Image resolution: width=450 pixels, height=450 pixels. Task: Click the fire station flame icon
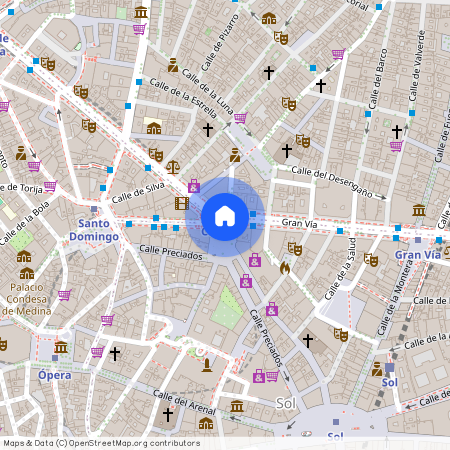coord(285,268)
